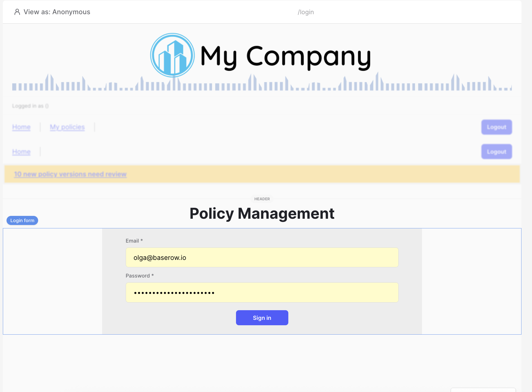Viewport: 532px width, 392px height.
Task: Go to the My policies link
Action: pos(67,127)
